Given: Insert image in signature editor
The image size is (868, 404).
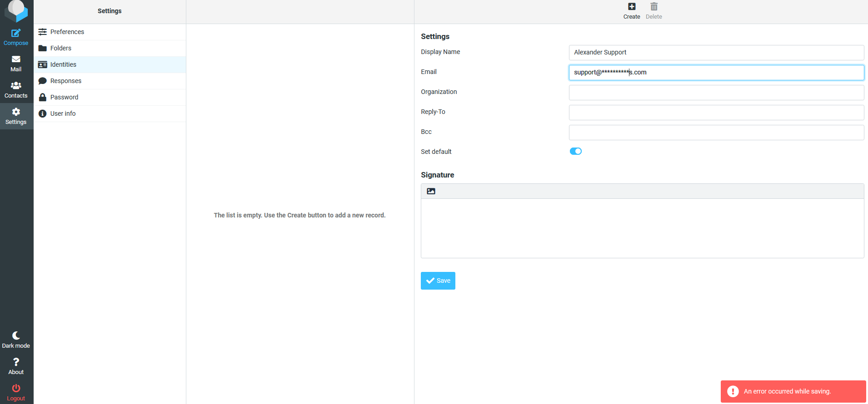Looking at the screenshot, I should pos(431,191).
